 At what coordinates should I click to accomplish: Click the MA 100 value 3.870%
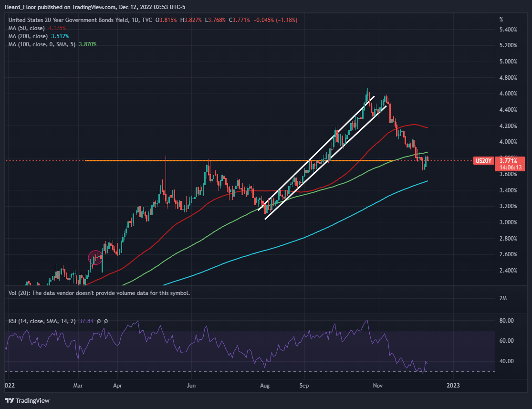pyautogui.click(x=87, y=44)
